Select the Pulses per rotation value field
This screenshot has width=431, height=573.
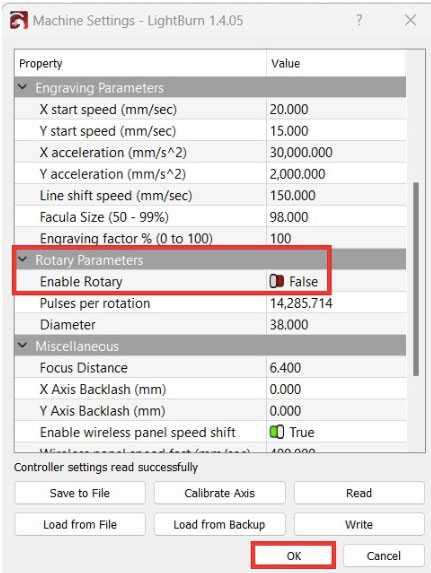click(x=336, y=303)
